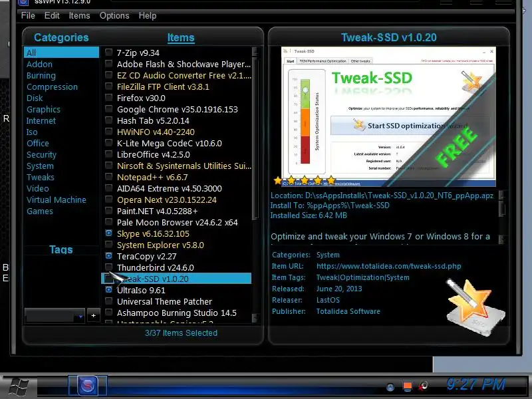The height and width of the screenshot is (399, 532).
Task: Select LibreOffice v4.2.5.0 item
Action: [x=154, y=155]
